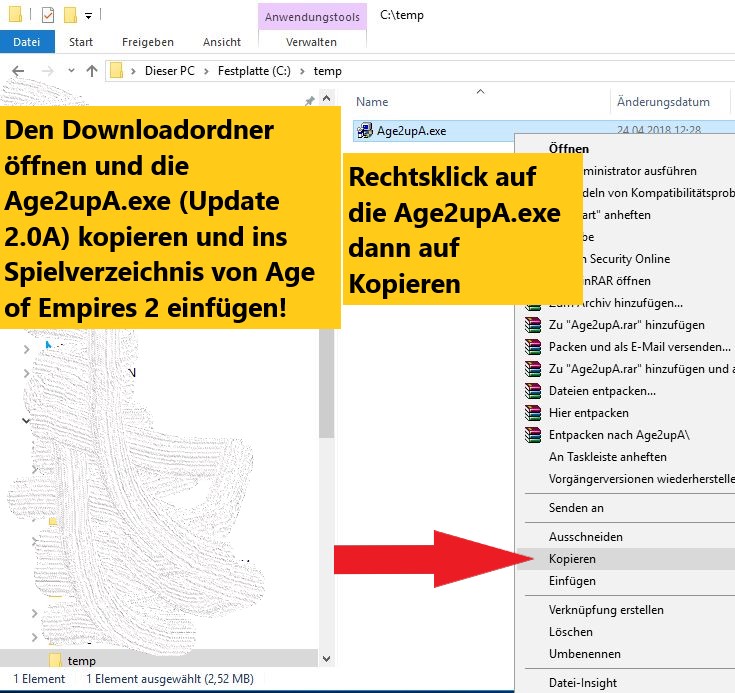Choose Zu "Age2upA.rar" hinzufügen
This screenshot has width=735, height=693.
tap(626, 324)
